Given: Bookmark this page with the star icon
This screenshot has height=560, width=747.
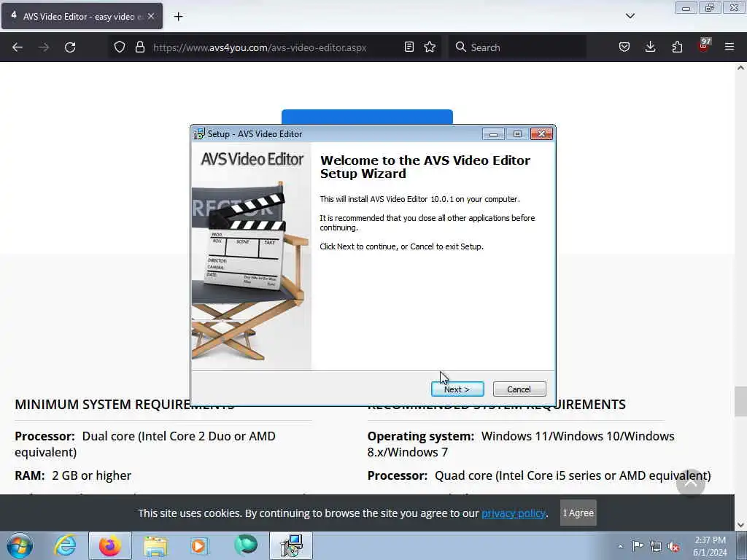Looking at the screenshot, I should (x=430, y=47).
